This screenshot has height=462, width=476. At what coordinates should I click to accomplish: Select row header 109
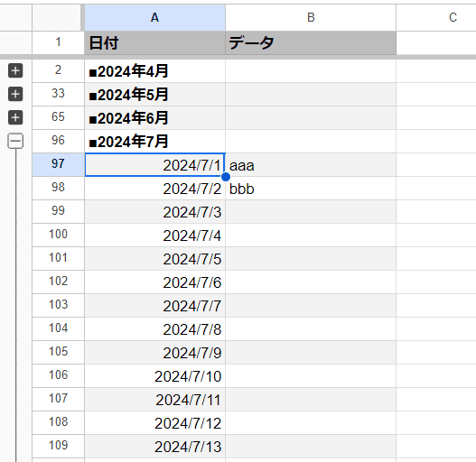(58, 447)
